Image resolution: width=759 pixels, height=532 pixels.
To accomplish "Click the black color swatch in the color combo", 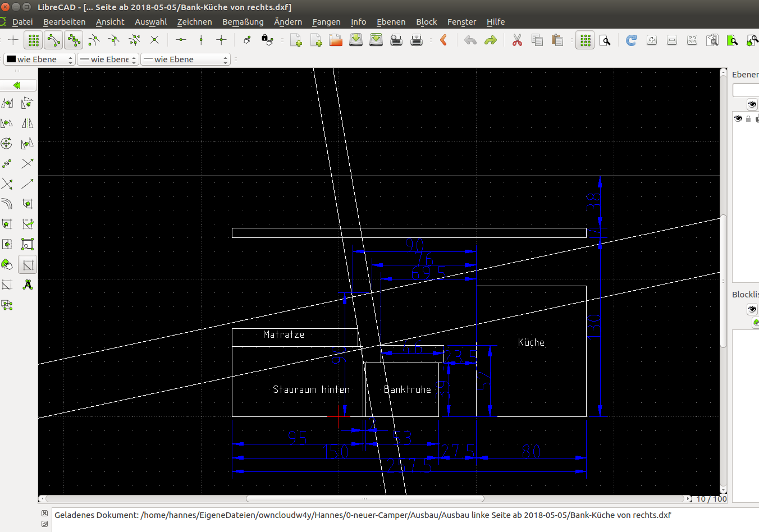I will pyautogui.click(x=10, y=59).
